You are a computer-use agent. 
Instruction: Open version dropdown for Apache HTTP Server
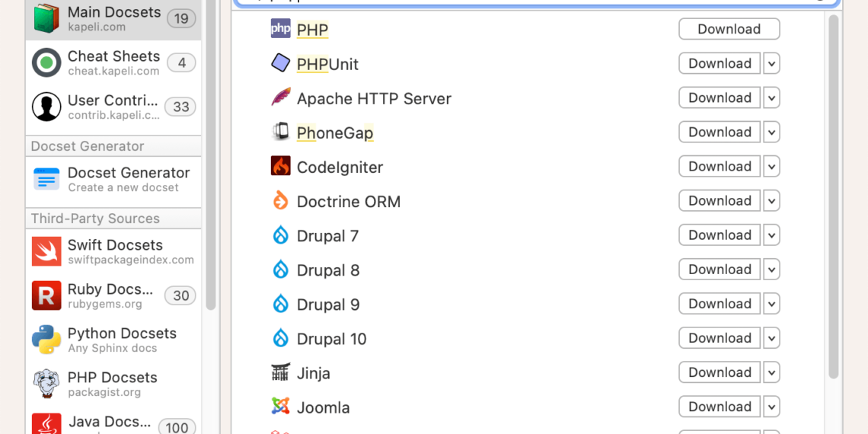[771, 97]
